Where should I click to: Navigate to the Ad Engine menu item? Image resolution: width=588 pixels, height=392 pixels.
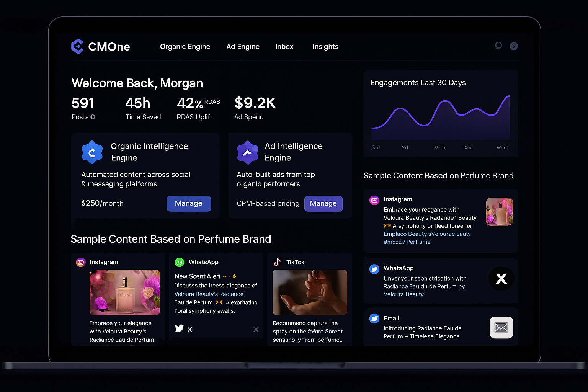point(243,46)
